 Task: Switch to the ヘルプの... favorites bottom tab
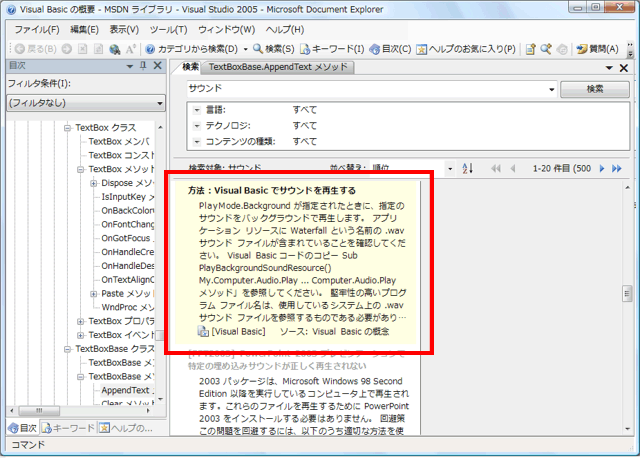[127, 428]
